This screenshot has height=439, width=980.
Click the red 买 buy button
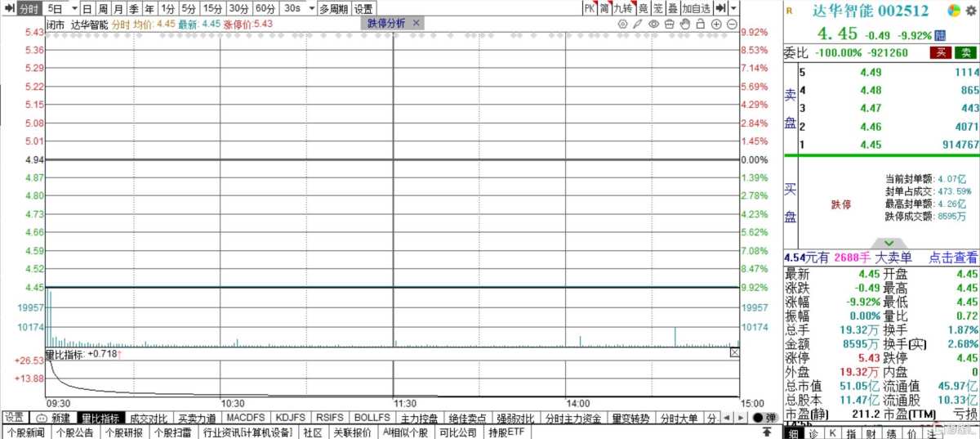(x=942, y=52)
